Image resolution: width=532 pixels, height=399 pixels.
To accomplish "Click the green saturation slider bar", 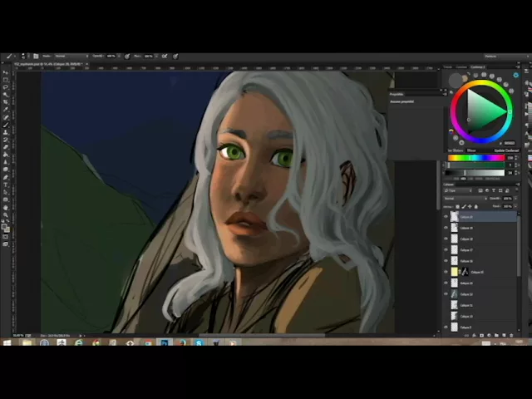I will pos(475,165).
